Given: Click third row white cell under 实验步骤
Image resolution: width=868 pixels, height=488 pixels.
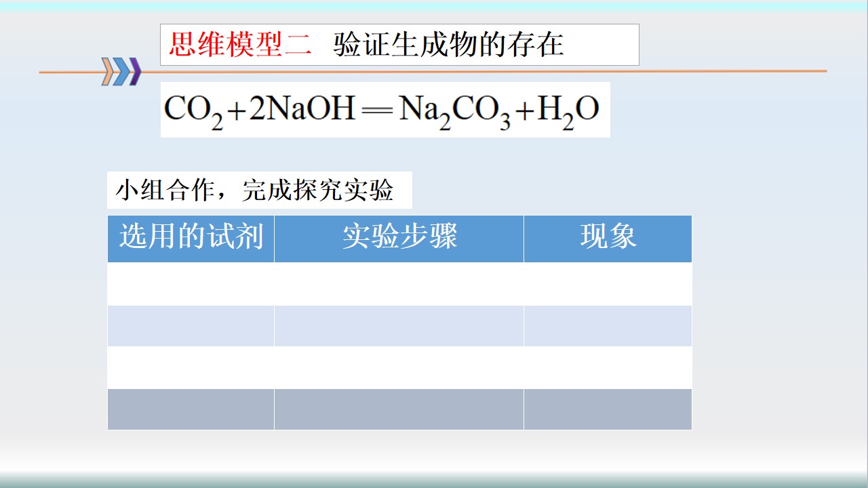Looking at the screenshot, I should click(399, 367).
